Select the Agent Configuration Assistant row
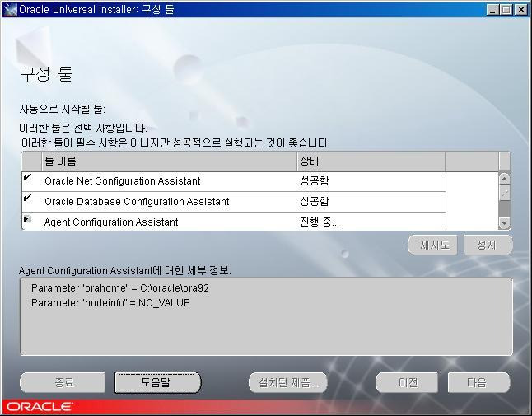The image size is (532, 416). point(234,222)
